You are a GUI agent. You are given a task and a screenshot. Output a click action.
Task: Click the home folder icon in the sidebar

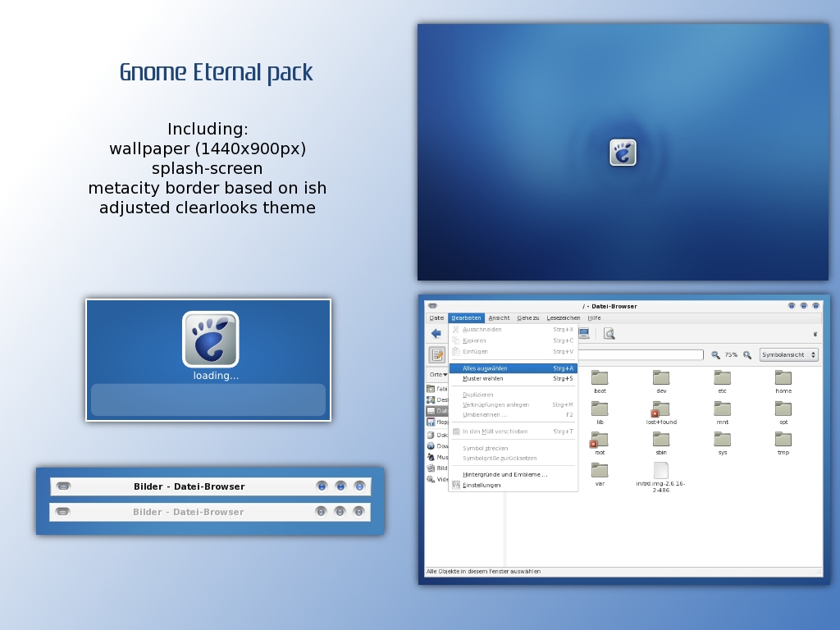pyautogui.click(x=431, y=388)
